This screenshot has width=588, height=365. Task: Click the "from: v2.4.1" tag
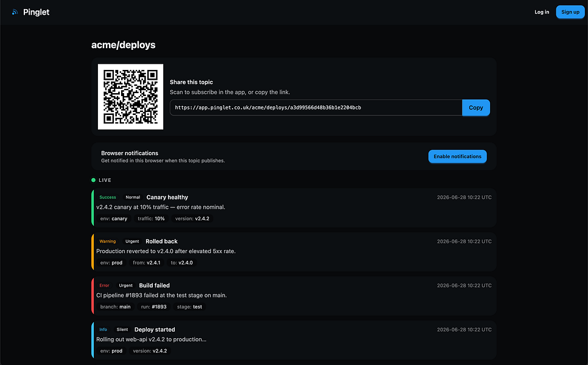point(146,263)
